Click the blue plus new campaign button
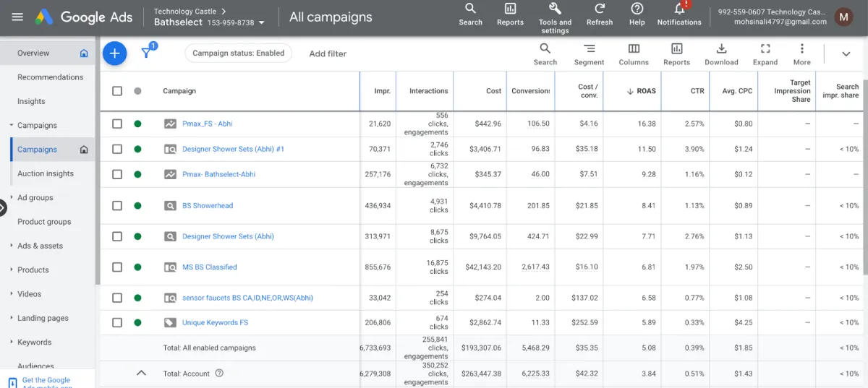Image resolution: width=868 pixels, height=388 pixels. tap(114, 53)
